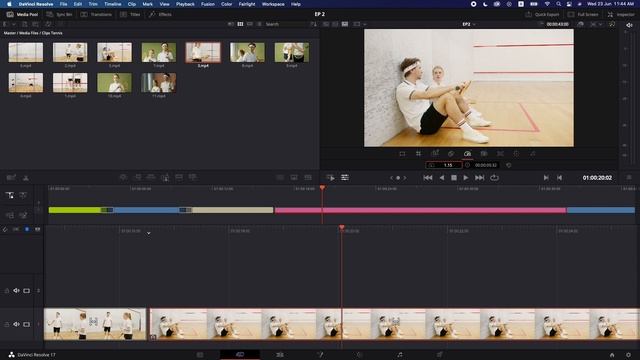Go to first frame of timeline
This screenshot has width=640, height=360.
click(x=427, y=178)
